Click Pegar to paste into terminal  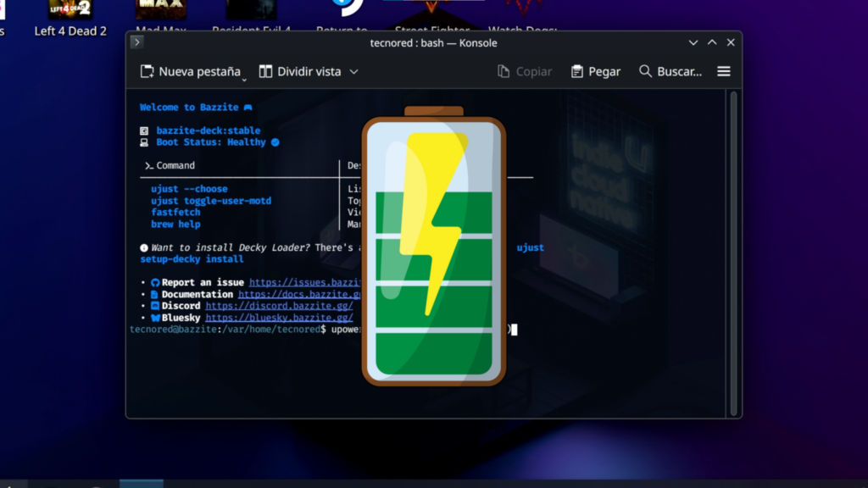pos(595,71)
